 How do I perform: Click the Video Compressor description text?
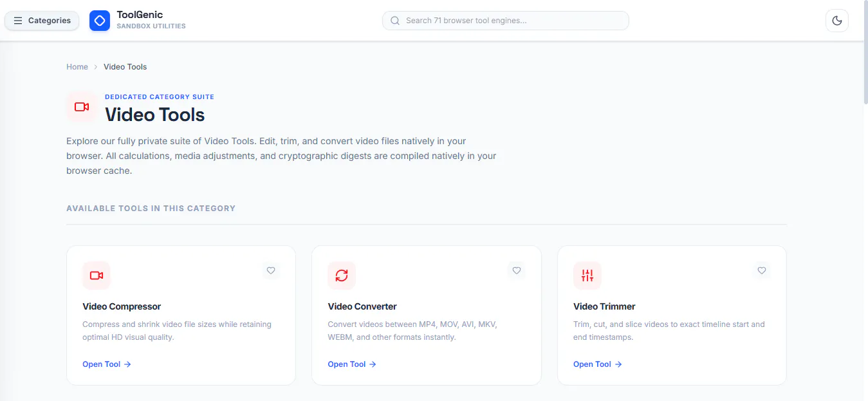[177, 331]
